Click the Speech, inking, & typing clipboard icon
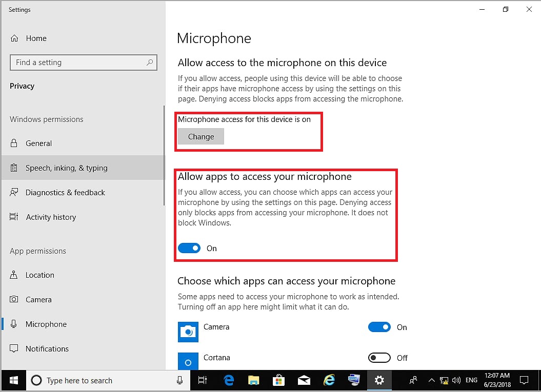The height and width of the screenshot is (392, 541). [x=14, y=168]
